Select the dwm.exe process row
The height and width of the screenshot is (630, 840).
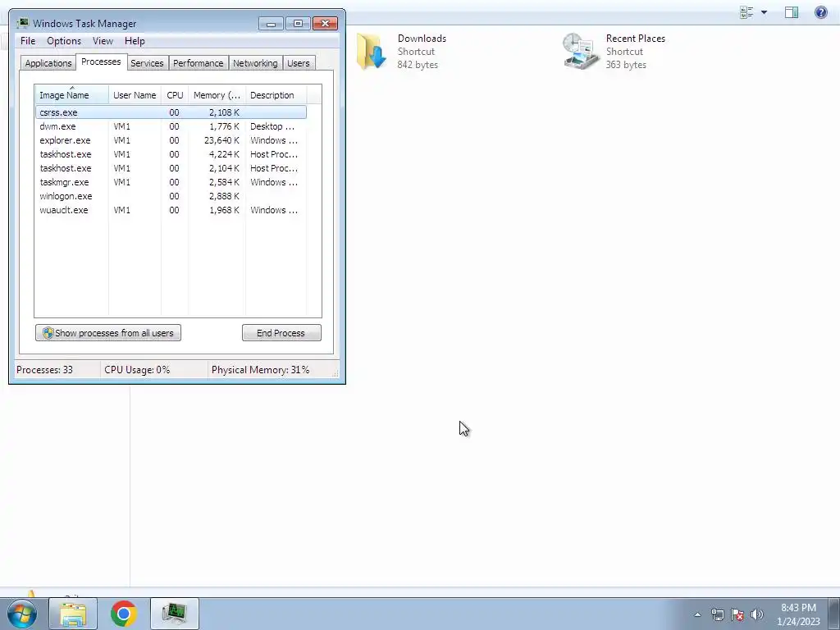pyautogui.click(x=171, y=126)
